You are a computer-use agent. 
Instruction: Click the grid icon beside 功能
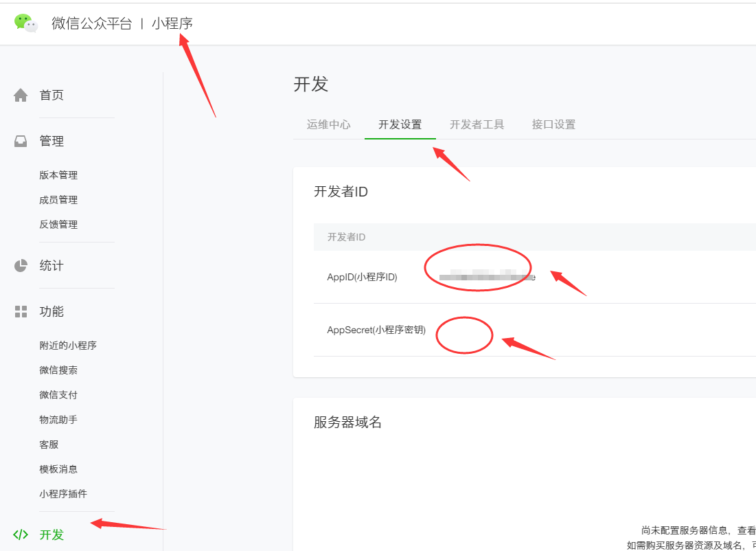coord(21,311)
